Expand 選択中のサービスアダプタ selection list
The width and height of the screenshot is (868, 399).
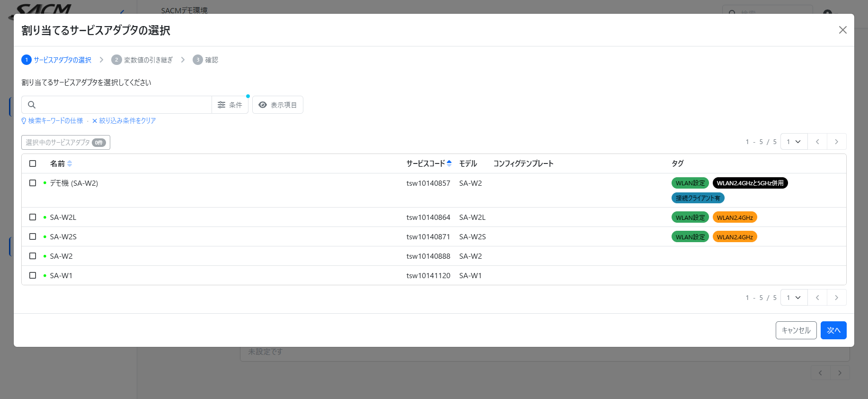click(x=66, y=143)
